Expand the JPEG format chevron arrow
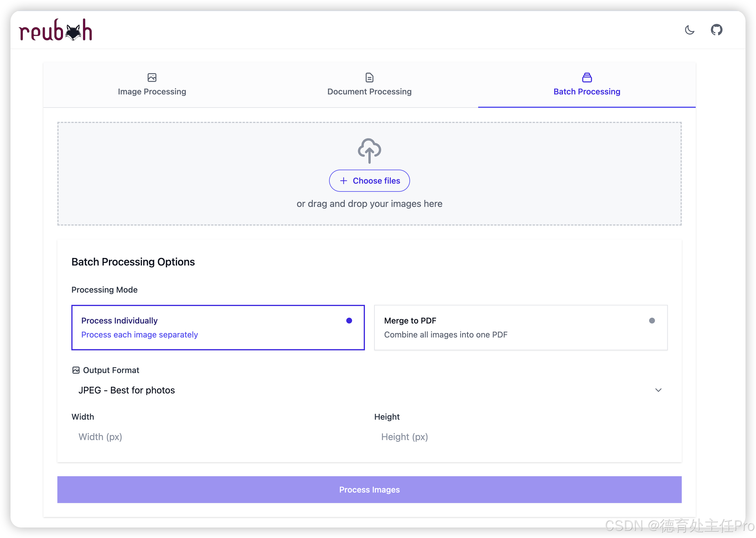 (x=658, y=390)
